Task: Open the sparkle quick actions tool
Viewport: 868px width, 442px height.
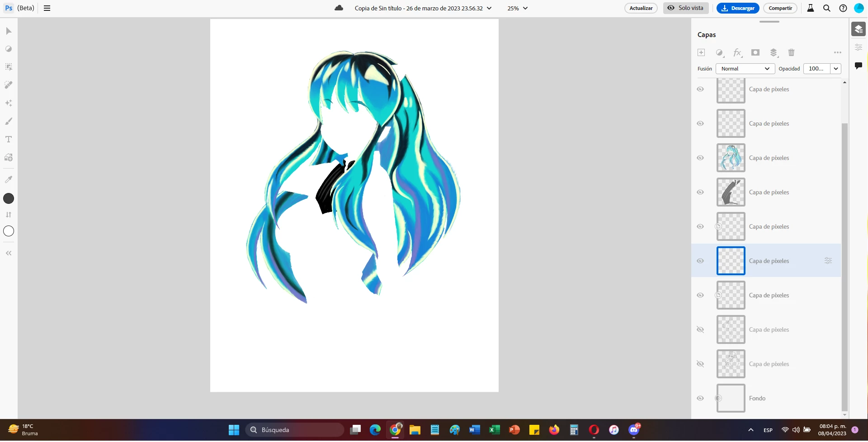Action: [9, 103]
